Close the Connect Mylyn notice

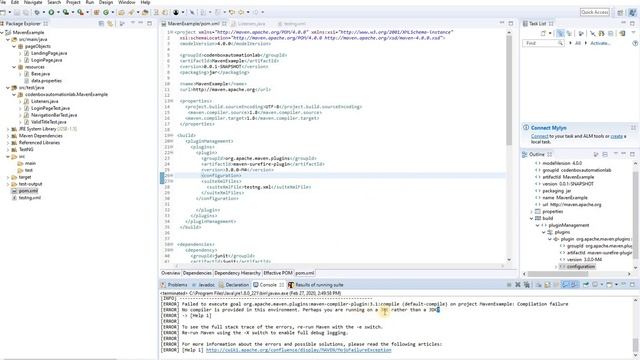pos(633,128)
